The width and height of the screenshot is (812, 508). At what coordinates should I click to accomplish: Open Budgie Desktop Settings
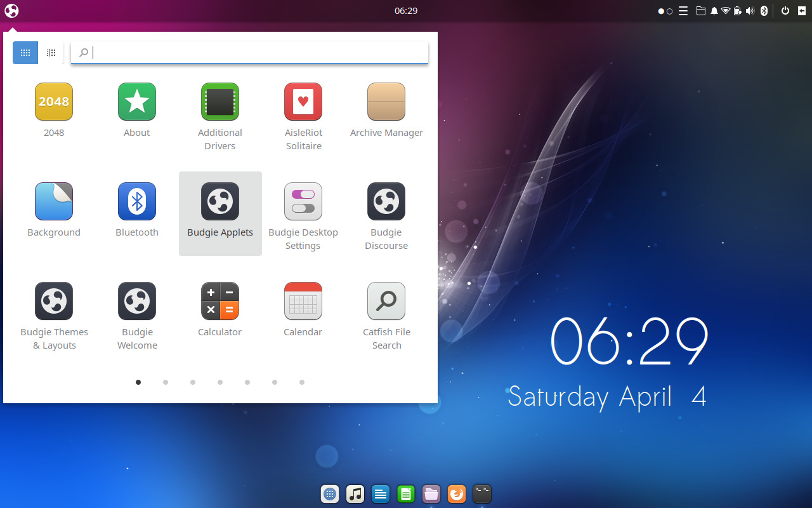tap(303, 201)
